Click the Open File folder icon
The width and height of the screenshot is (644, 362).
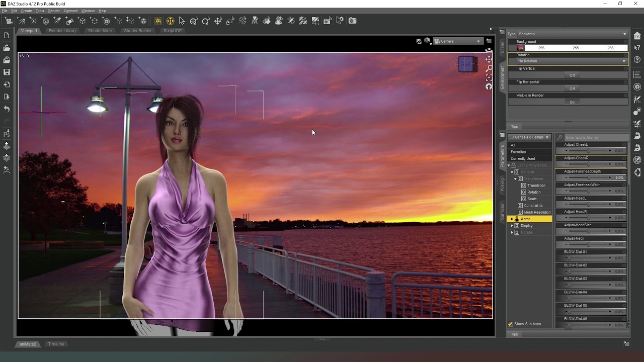[x=7, y=48]
